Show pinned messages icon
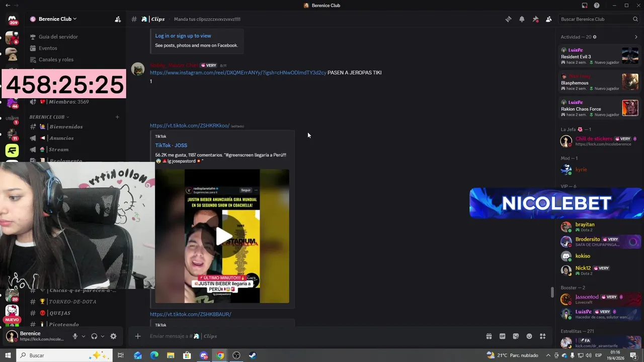The image size is (644, 362). click(535, 19)
